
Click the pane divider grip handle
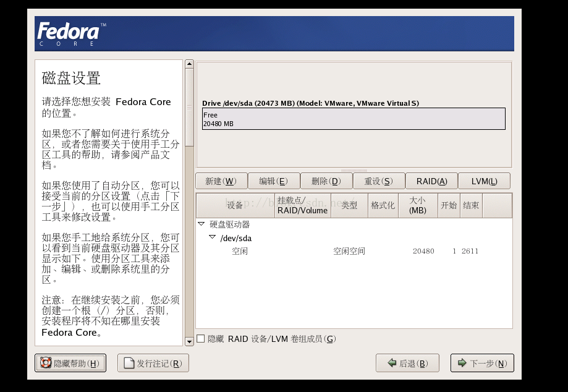[x=354, y=170]
